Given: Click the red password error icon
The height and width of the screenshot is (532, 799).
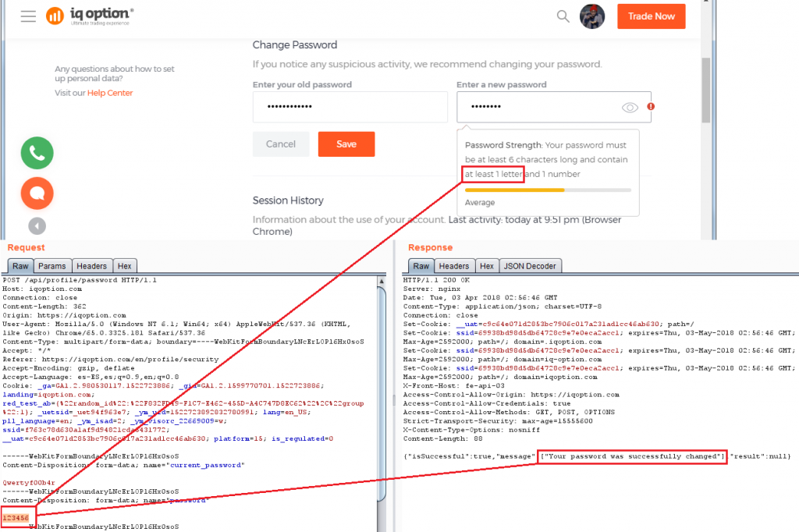Looking at the screenshot, I should pyautogui.click(x=651, y=107).
